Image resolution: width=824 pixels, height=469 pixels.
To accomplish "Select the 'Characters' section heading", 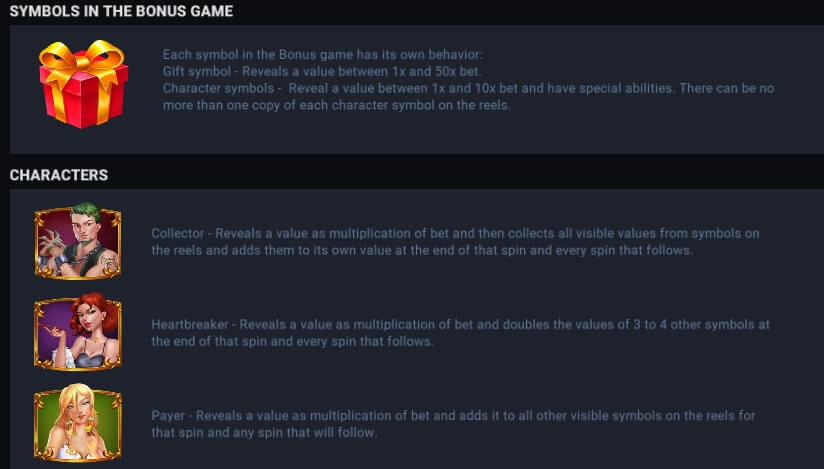I will click(59, 175).
